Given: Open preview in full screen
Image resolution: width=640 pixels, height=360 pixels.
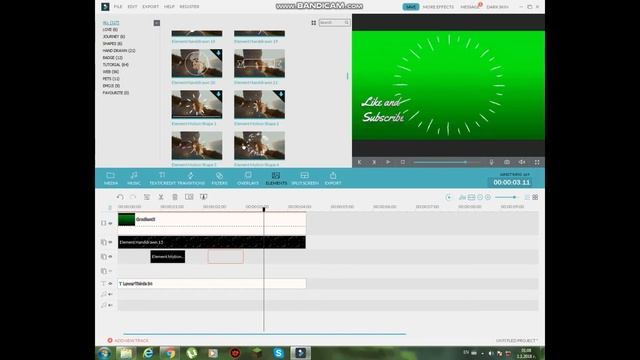Looking at the screenshot, I should tap(537, 162).
